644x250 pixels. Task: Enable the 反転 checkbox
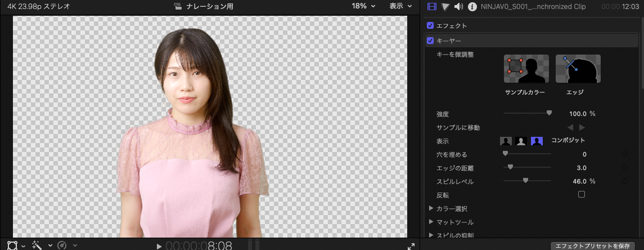(x=582, y=194)
